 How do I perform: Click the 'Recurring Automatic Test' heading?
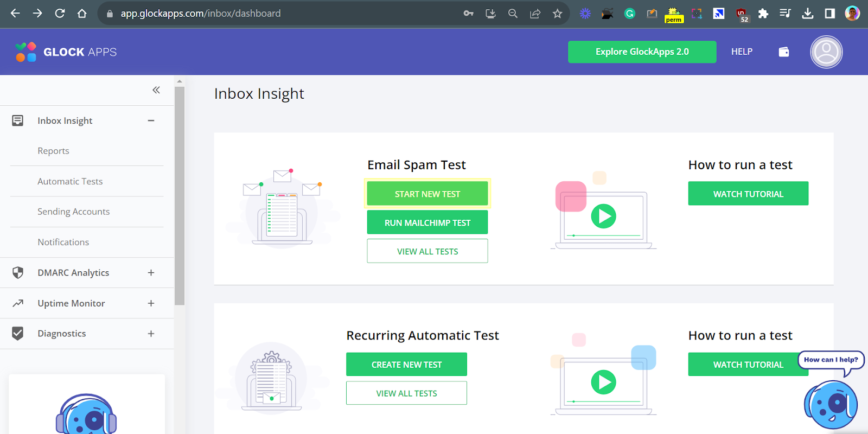[x=423, y=336]
